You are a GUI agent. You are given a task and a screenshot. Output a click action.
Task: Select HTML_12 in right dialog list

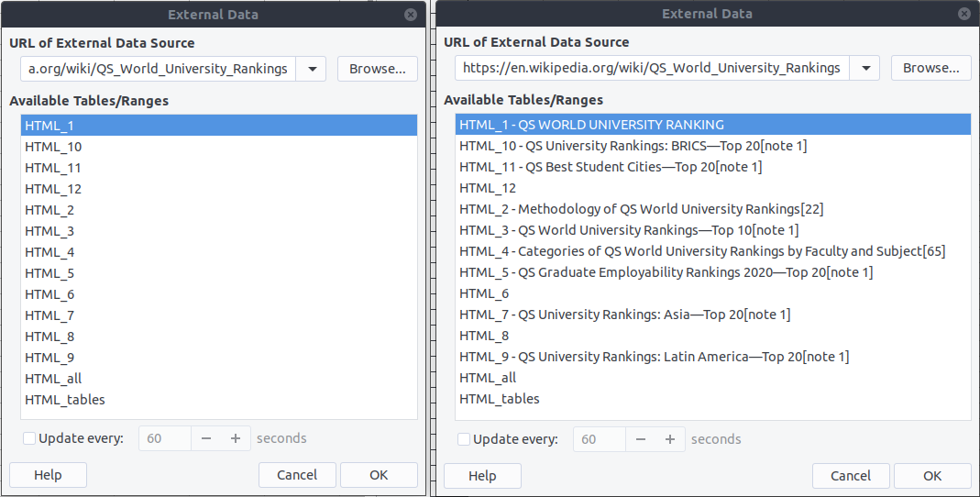click(713, 188)
